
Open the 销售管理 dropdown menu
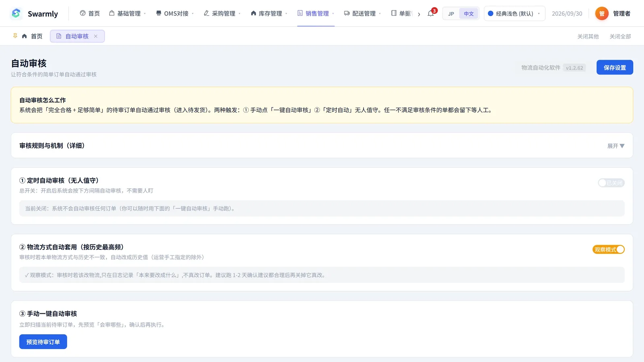coord(316,13)
